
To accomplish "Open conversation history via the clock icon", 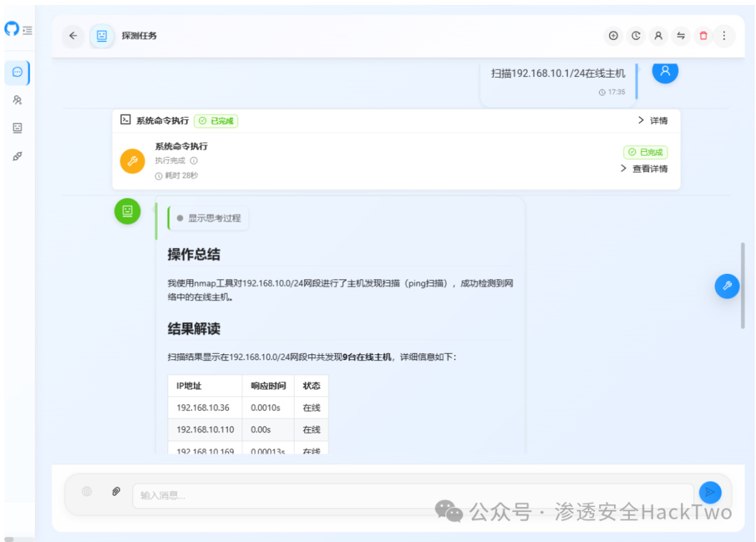I will (x=636, y=36).
